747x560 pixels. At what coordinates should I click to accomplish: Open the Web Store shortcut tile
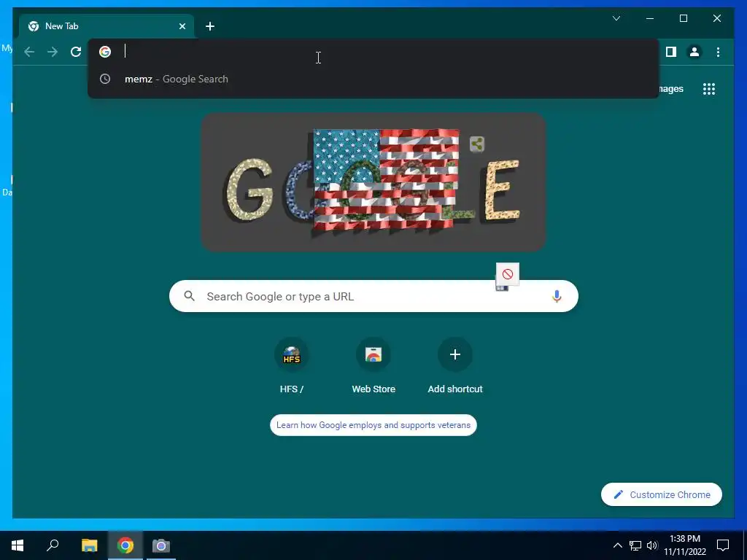tap(373, 366)
